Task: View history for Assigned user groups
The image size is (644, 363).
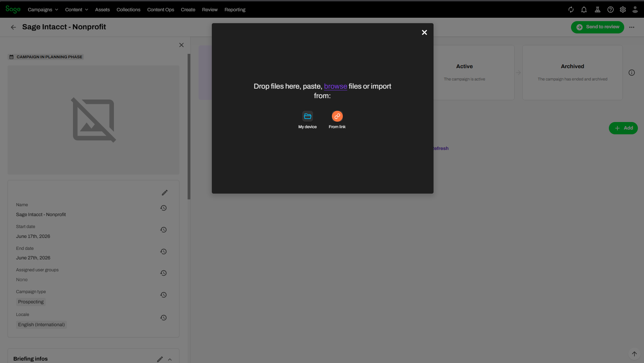Action: [x=163, y=273]
